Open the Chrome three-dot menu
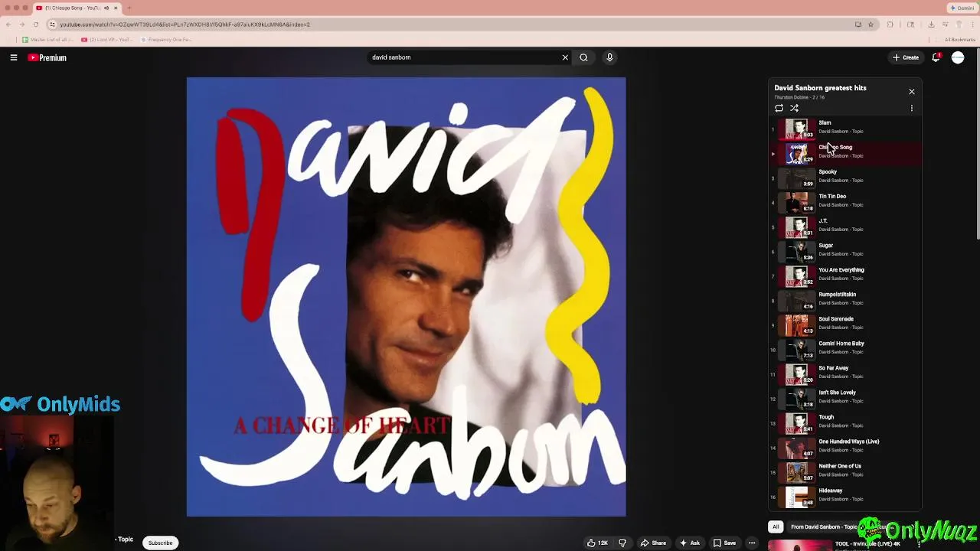Screen dimensions: 980x551 coord(972,24)
